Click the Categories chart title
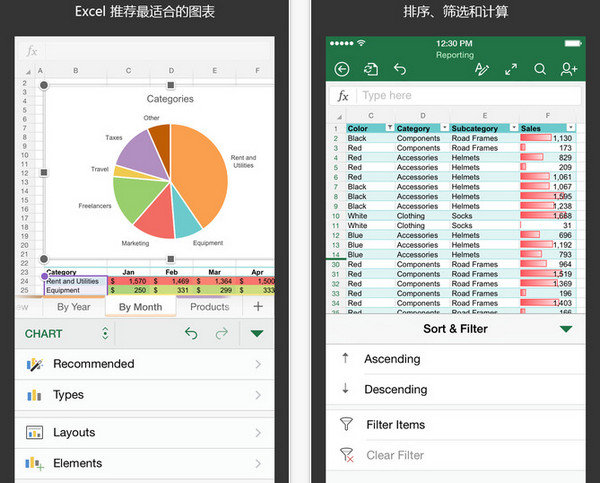 tap(170, 99)
